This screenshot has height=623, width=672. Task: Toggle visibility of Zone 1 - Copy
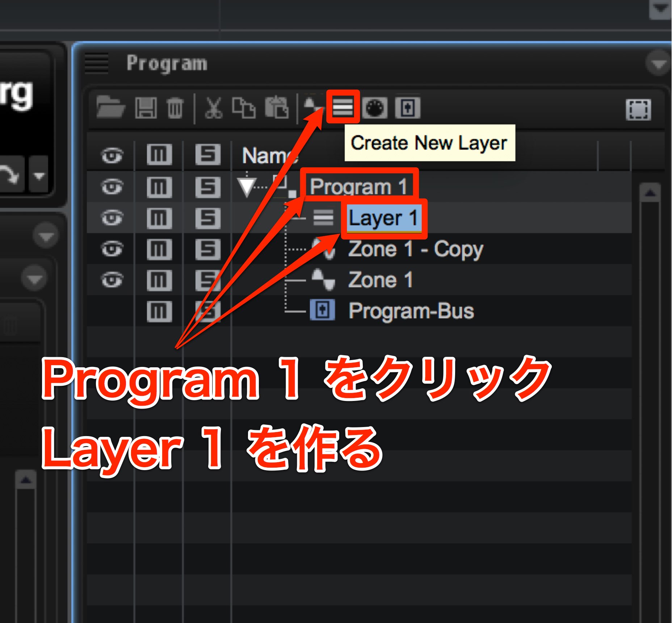112,249
